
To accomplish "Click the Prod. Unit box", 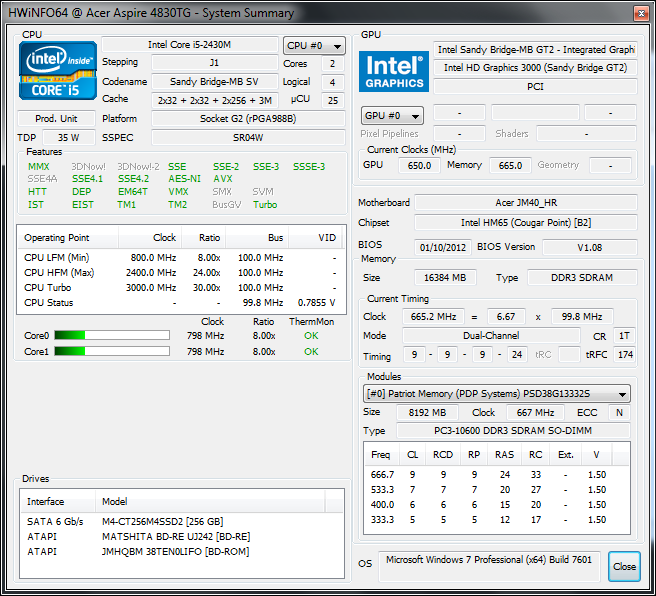I will [x=58, y=119].
